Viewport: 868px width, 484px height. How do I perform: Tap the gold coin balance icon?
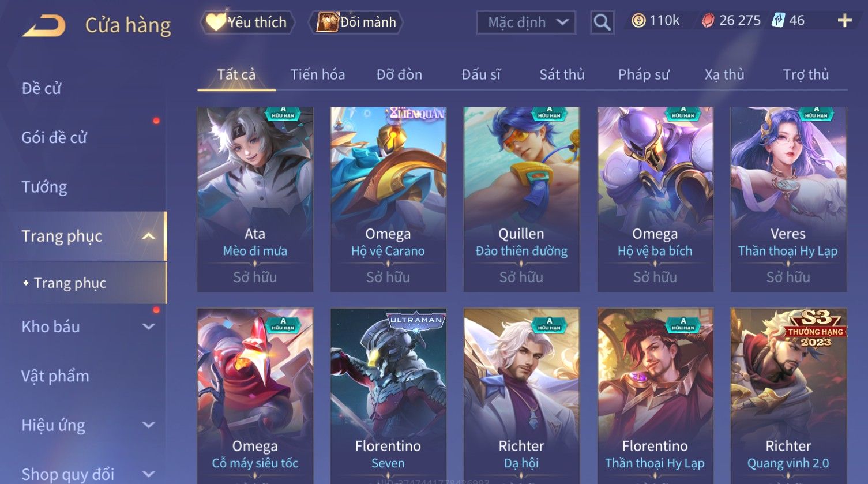[638, 21]
